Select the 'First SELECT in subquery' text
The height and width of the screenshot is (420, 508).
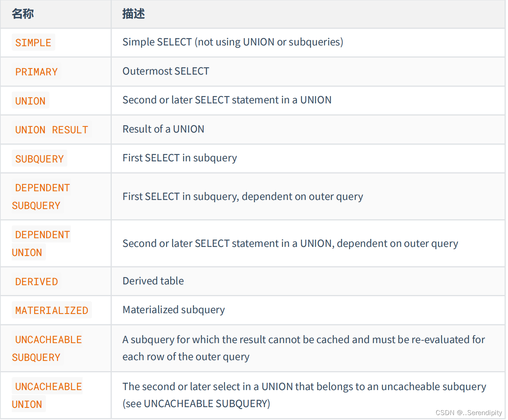pyautogui.click(x=180, y=158)
